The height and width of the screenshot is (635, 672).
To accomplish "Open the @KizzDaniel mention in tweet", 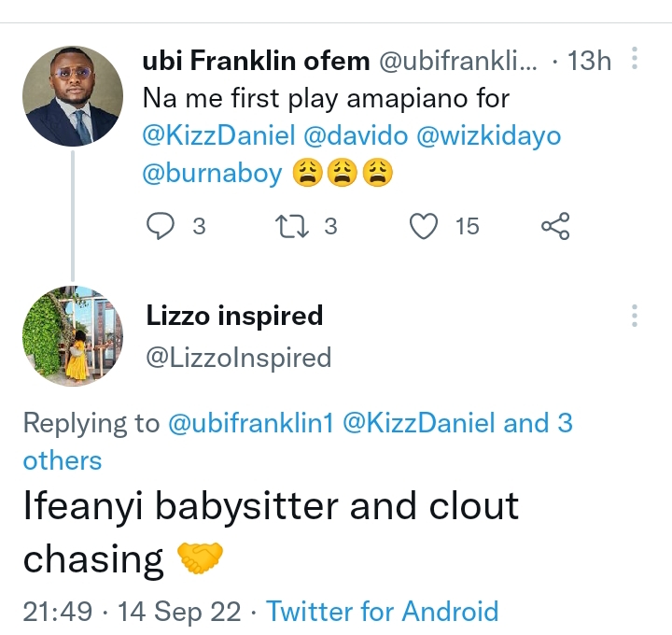I will coord(219,135).
